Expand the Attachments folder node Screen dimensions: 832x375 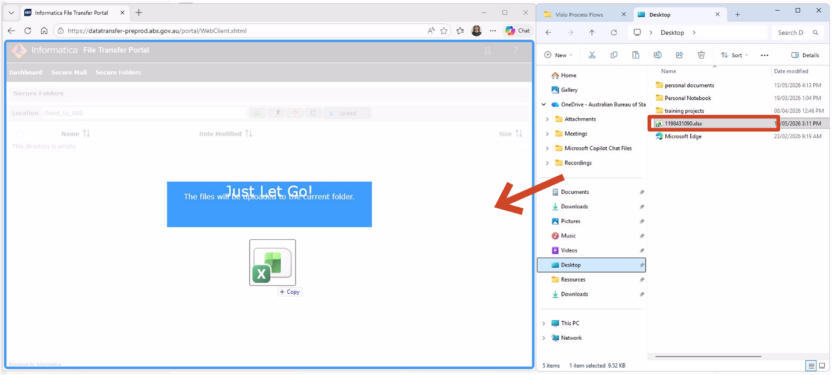[547, 119]
